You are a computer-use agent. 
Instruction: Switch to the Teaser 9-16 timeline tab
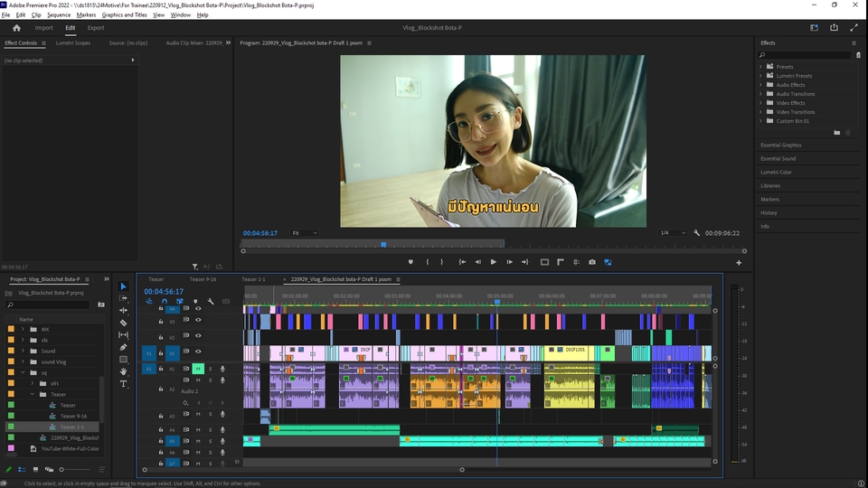coord(202,279)
